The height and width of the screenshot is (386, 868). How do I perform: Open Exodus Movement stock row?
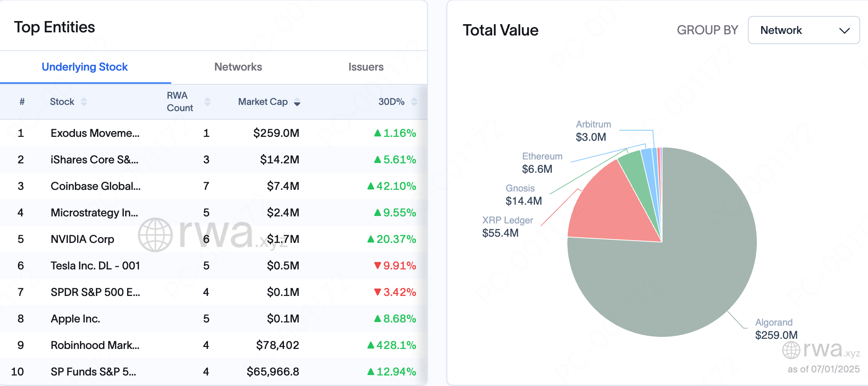pos(95,133)
